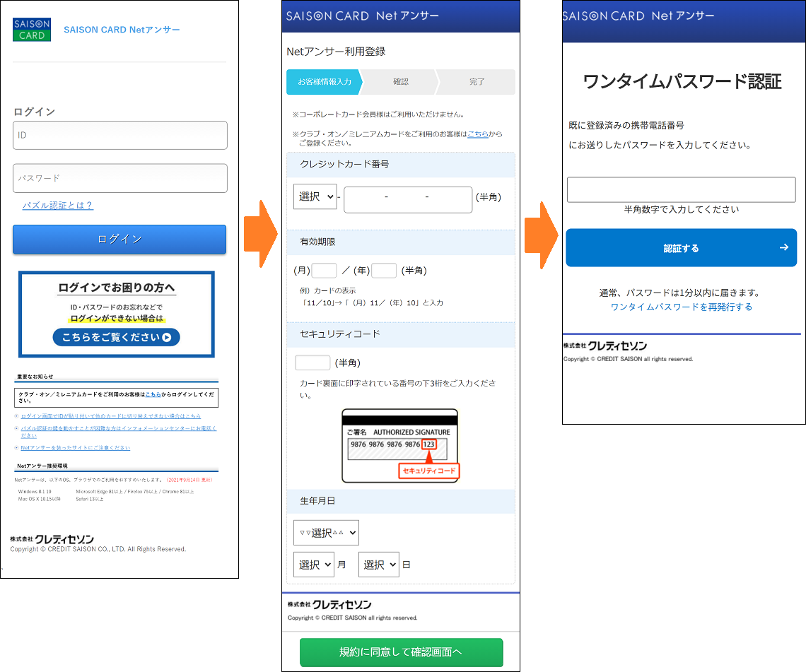Open the 生年月日 year dropdown
Viewport: 806px width, 672px height.
coord(326,533)
